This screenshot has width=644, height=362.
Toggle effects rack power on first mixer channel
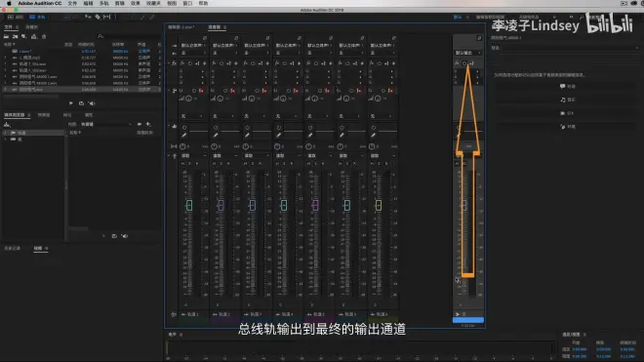pyautogui.click(x=190, y=63)
